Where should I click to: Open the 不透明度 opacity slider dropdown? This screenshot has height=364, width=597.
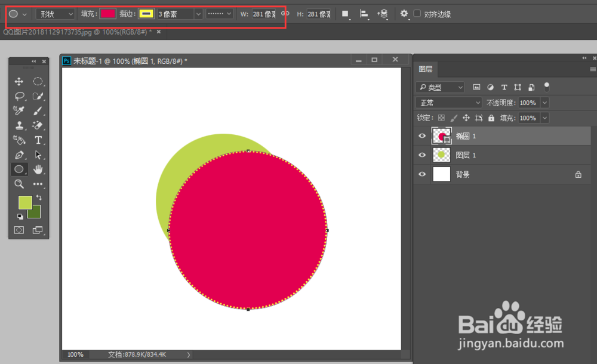(545, 103)
